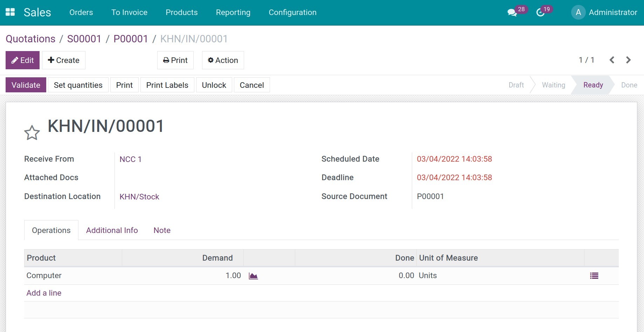Open the activities clock icon
644x332 pixels.
coord(540,13)
